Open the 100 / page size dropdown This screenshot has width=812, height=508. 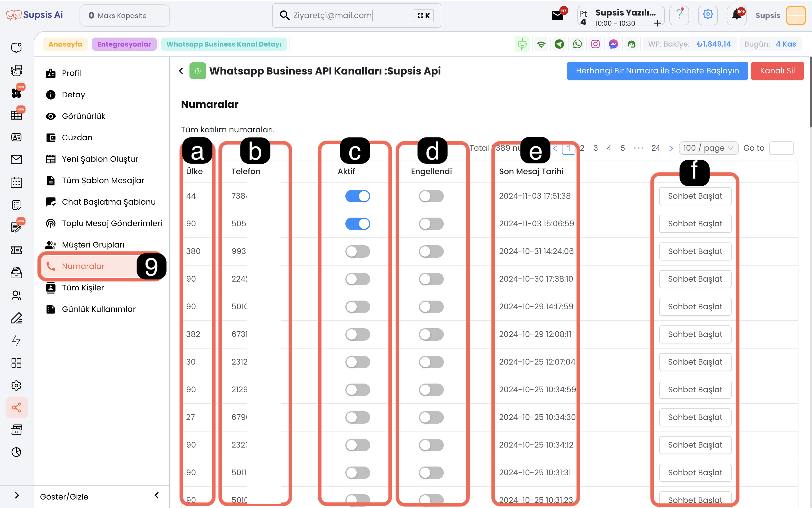(x=708, y=148)
